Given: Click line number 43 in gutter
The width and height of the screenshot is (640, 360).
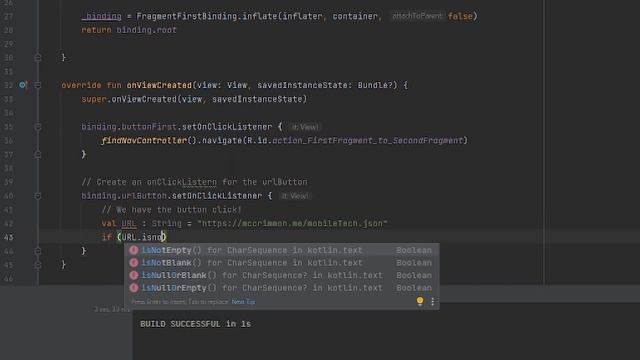Looking at the screenshot, I should pyautogui.click(x=9, y=237).
